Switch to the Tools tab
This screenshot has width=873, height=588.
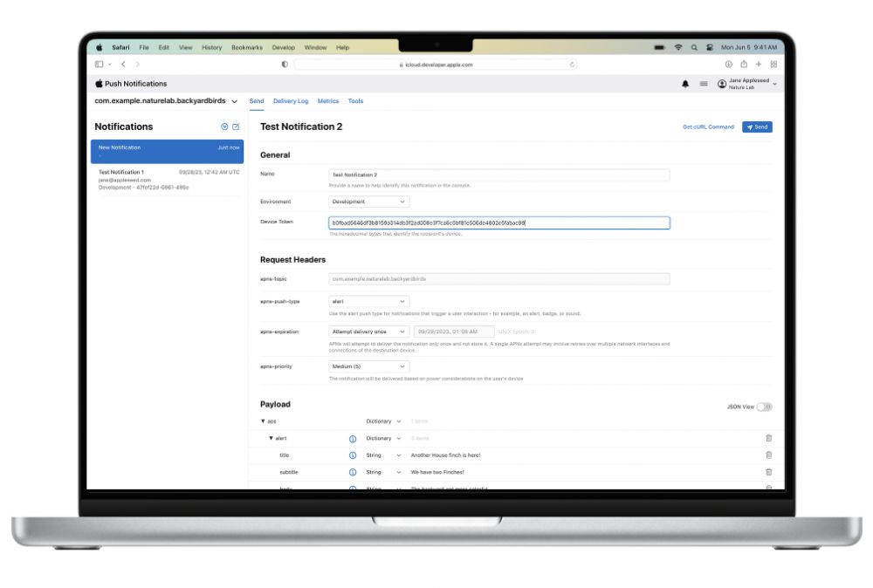[355, 101]
